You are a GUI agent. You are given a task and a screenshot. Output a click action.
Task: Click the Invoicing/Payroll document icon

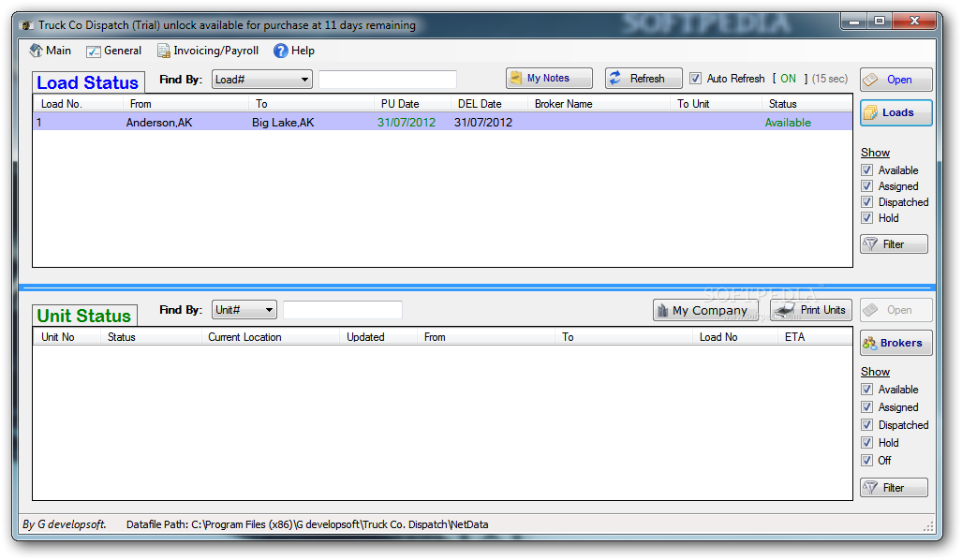[163, 51]
